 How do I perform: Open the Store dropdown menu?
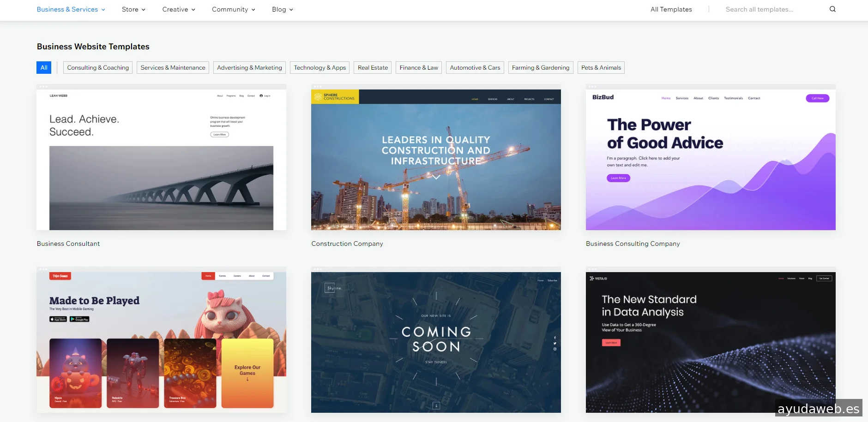[x=133, y=9]
